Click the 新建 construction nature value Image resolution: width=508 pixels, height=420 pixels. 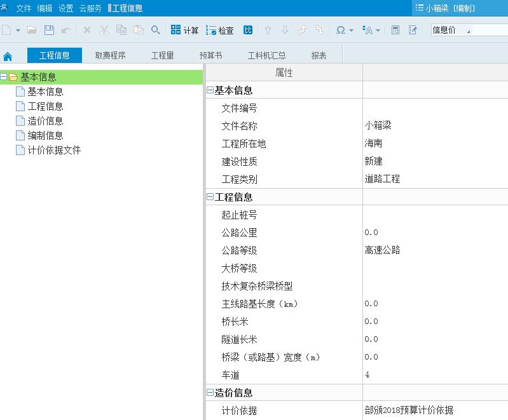(x=373, y=161)
